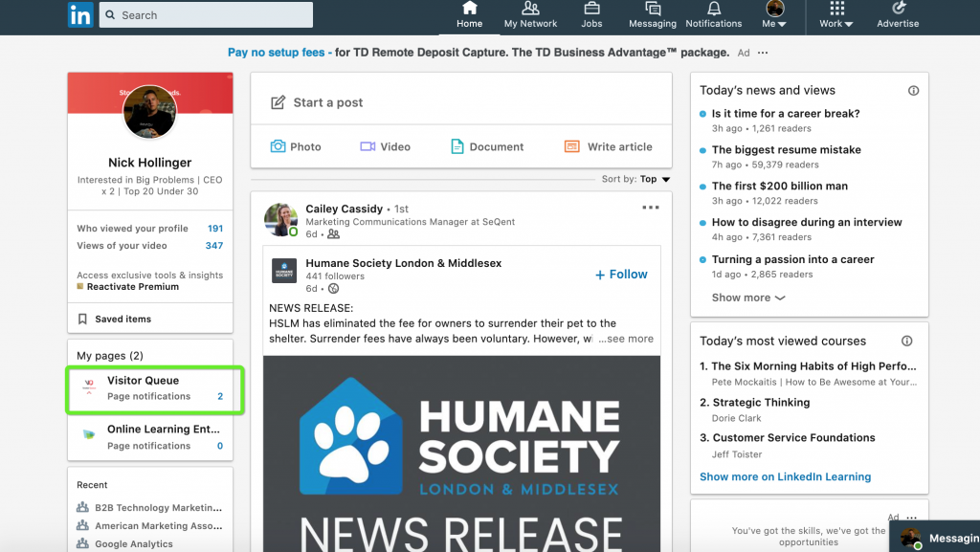Open Show more on LinkedIn Learning

click(785, 476)
